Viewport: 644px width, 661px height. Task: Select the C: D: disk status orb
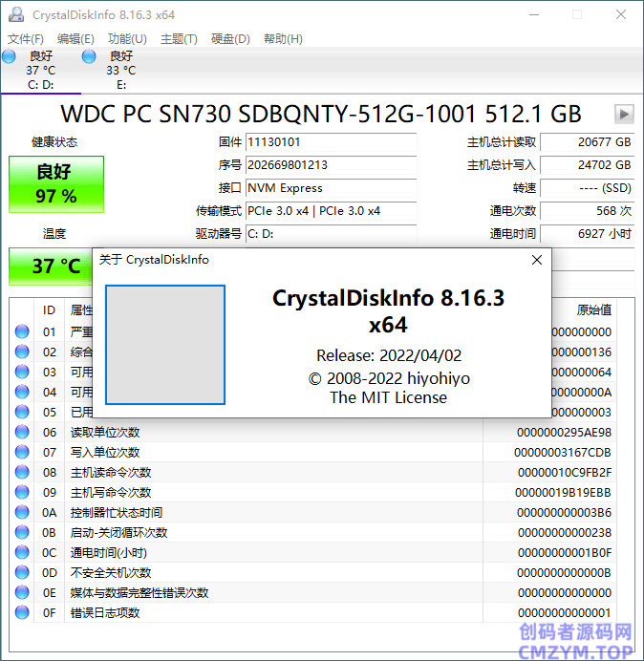10,57
